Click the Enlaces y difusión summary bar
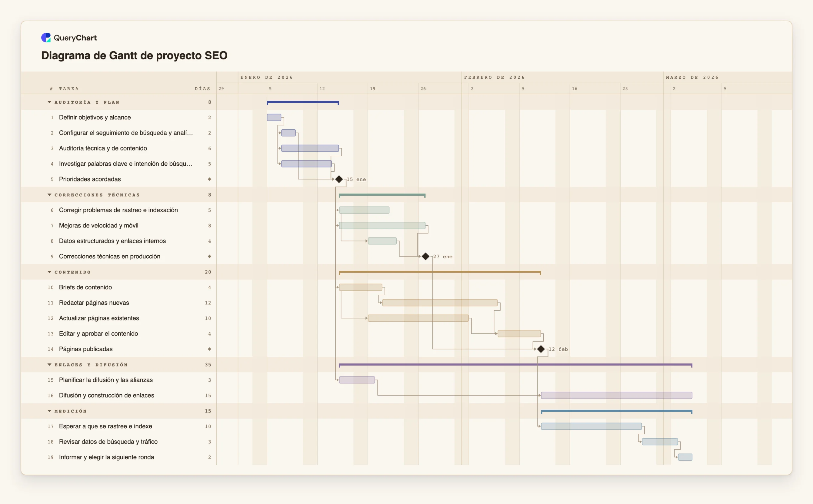 coord(515,365)
